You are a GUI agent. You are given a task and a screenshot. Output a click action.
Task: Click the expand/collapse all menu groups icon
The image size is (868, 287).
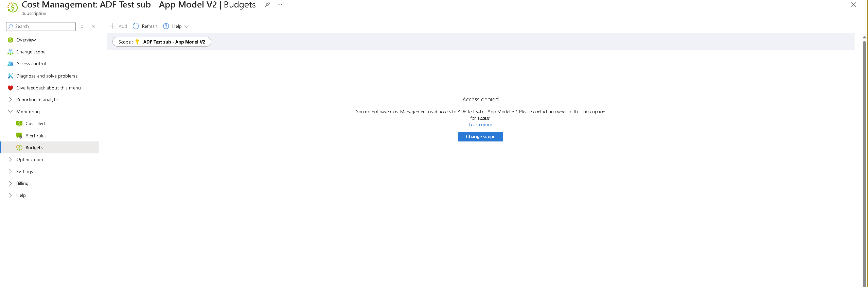(82, 26)
